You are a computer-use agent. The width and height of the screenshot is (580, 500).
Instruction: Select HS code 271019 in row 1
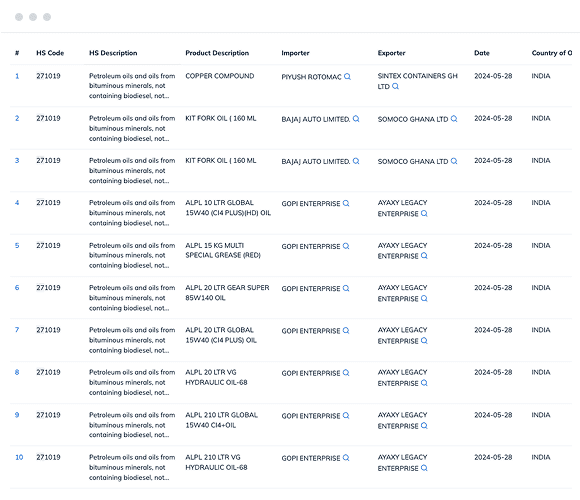(48, 76)
